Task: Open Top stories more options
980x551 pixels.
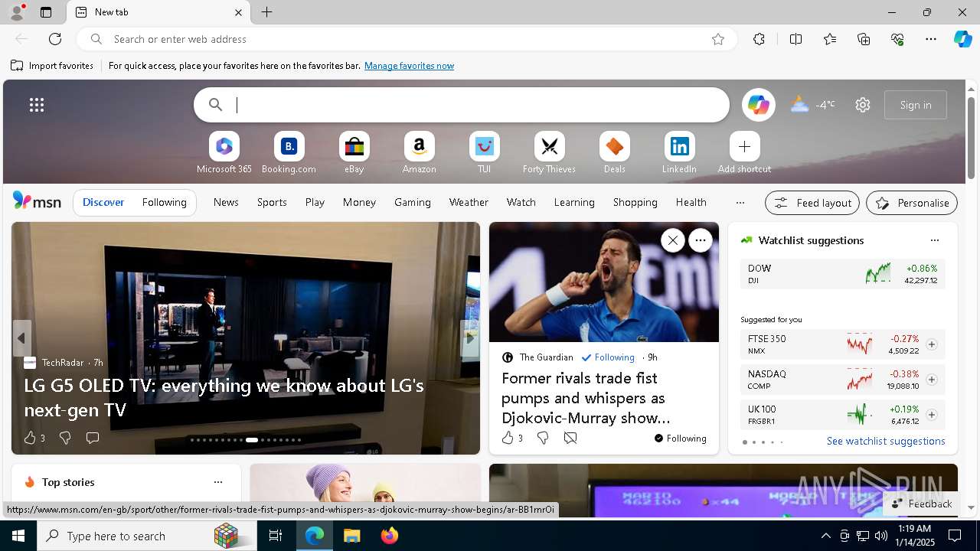Action: point(218,482)
